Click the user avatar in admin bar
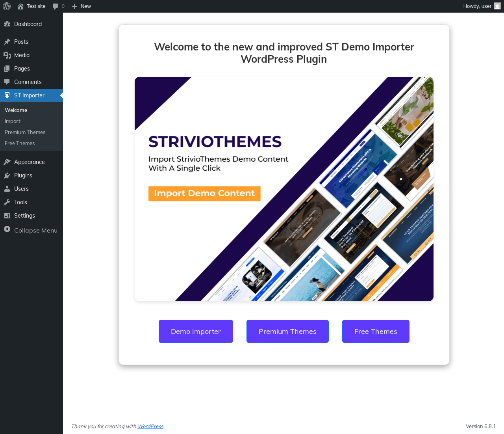504x434 pixels. tap(497, 6)
